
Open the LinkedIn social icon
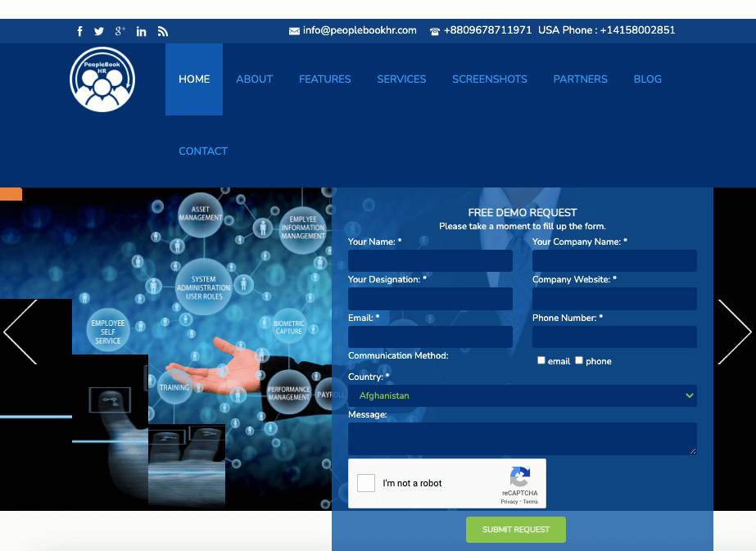coord(142,31)
